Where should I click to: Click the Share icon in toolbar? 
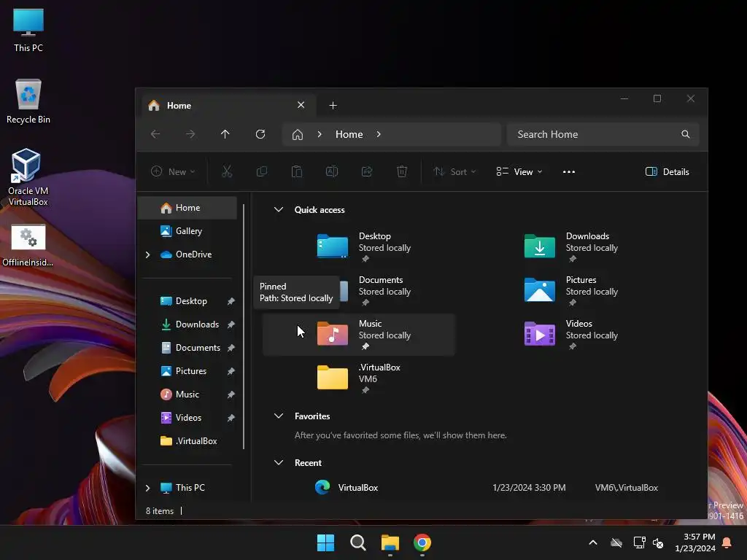coord(367,171)
